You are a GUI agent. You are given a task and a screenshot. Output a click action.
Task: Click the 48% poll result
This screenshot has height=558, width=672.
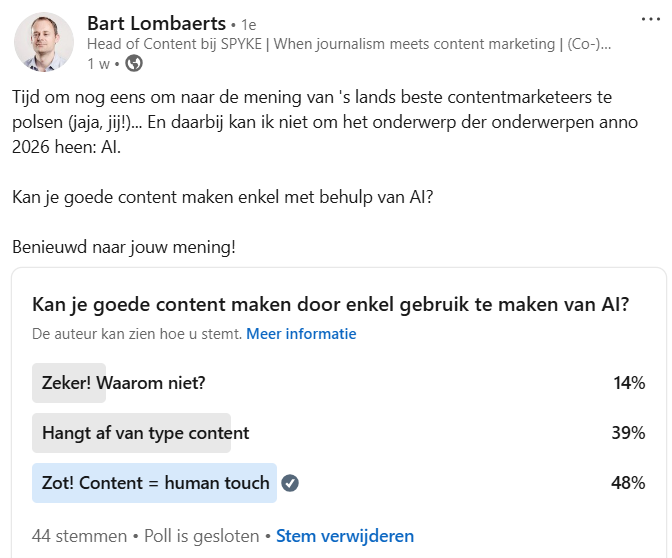tap(629, 483)
